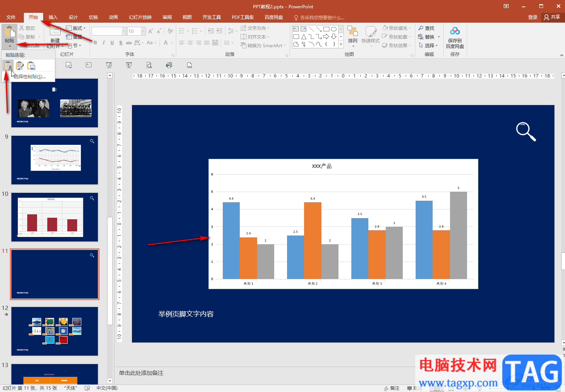This screenshot has width=565, height=392.
Task: Decrease font size with smaller A icon
Action: coord(159,31)
